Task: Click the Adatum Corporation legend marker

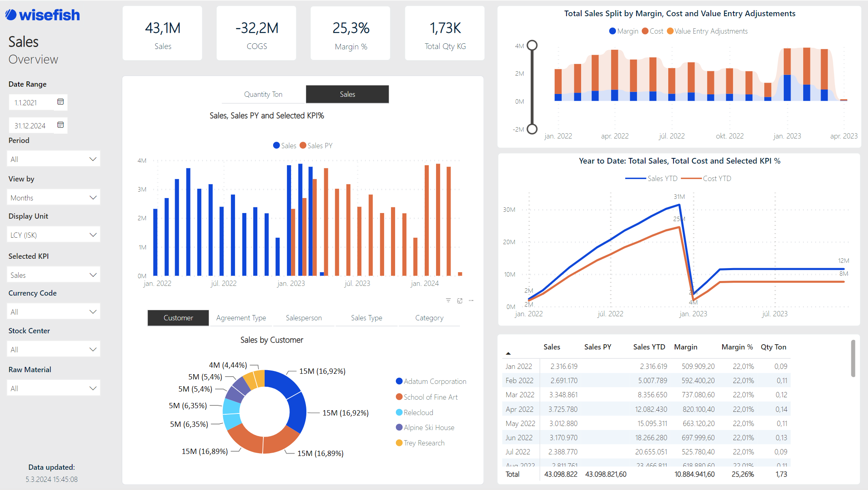Action: 399,381
